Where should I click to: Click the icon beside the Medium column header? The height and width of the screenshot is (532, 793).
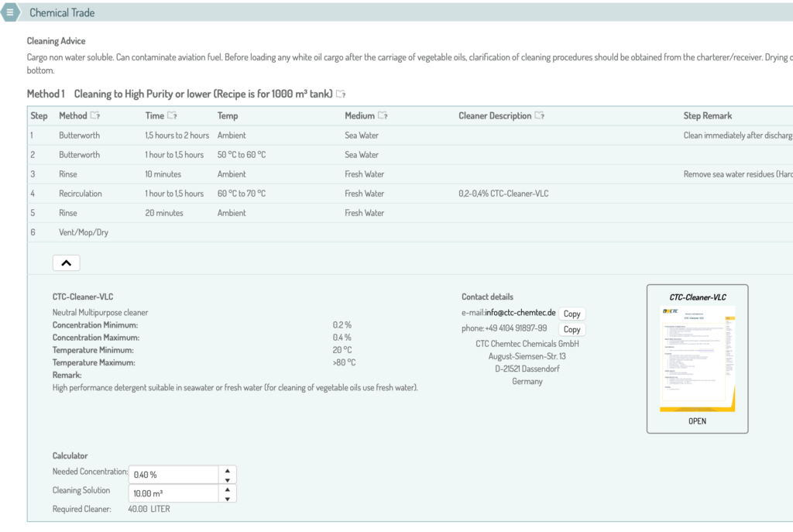pyautogui.click(x=381, y=116)
